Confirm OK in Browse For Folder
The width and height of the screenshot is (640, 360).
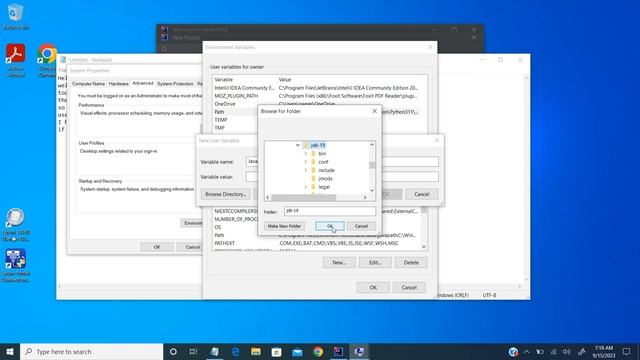[x=330, y=226]
